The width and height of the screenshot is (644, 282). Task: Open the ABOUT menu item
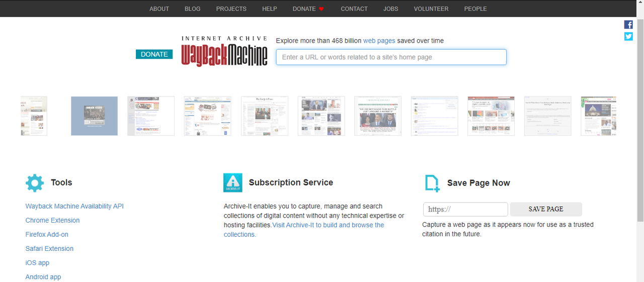159,9
